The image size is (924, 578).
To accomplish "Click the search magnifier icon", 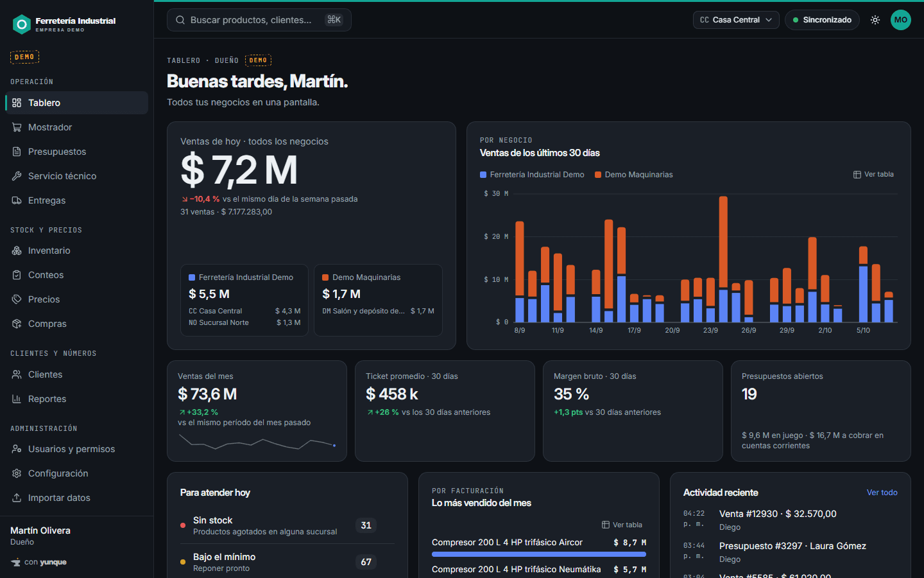I will coord(180,20).
